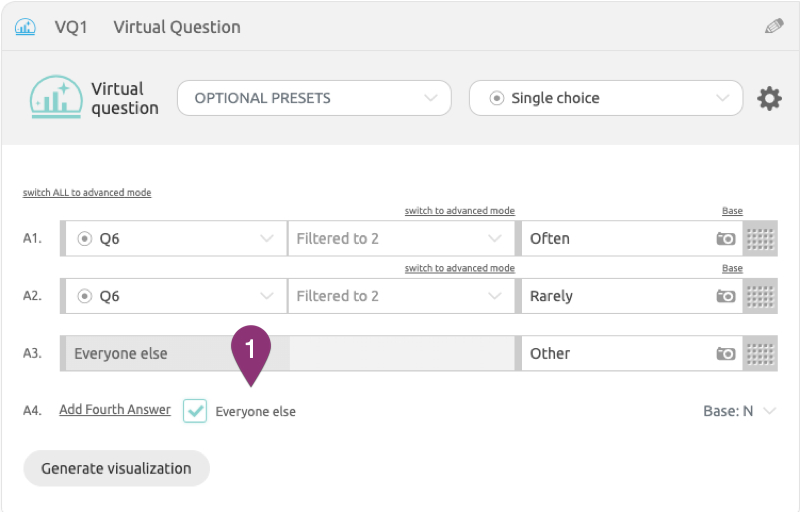Image resolution: width=800 pixels, height=512 pixels.
Task: Click switch ALL to advanced mode link
Action: click(x=87, y=193)
